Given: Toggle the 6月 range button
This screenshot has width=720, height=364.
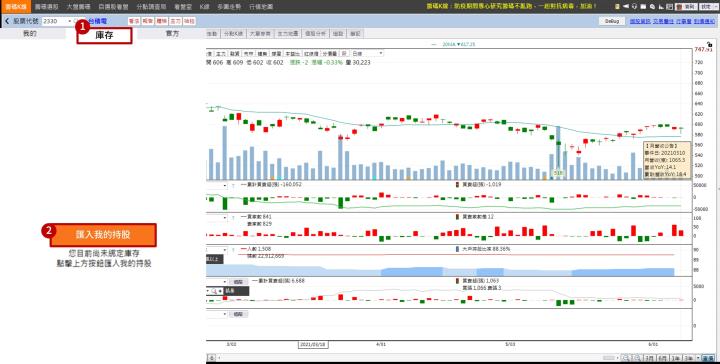Looking at the screenshot, I should [x=663, y=358].
